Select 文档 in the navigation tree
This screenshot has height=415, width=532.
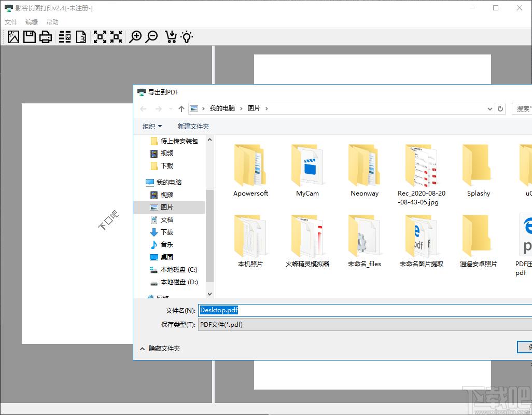(162, 220)
